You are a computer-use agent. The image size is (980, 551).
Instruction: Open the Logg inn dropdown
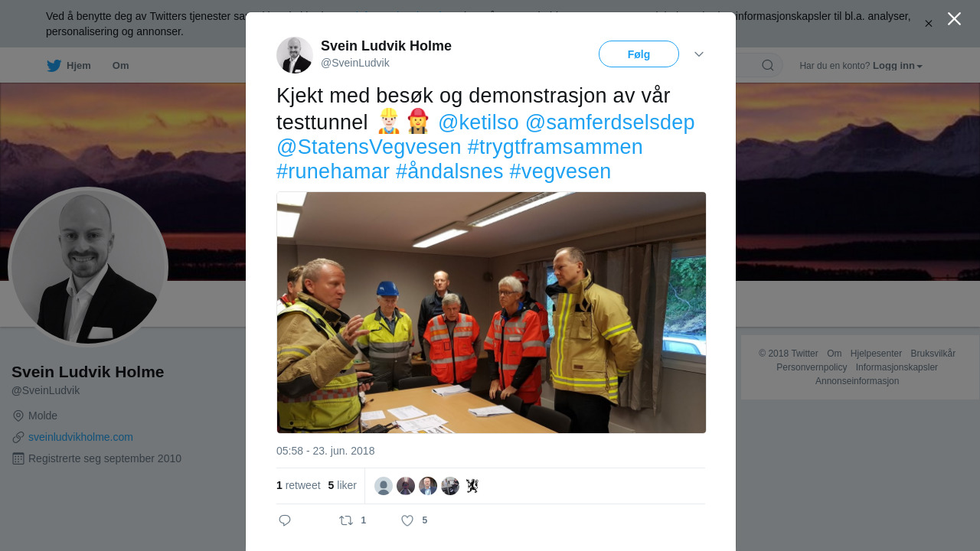[897, 66]
